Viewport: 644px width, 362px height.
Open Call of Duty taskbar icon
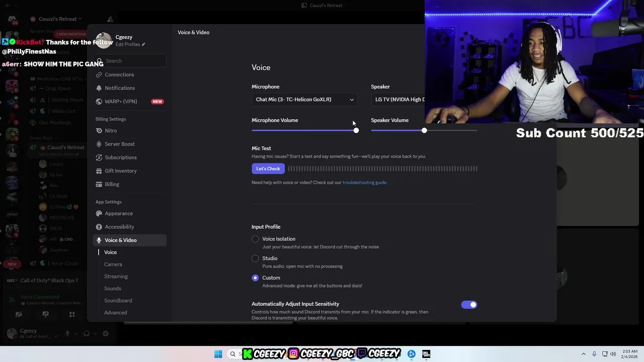click(426, 354)
